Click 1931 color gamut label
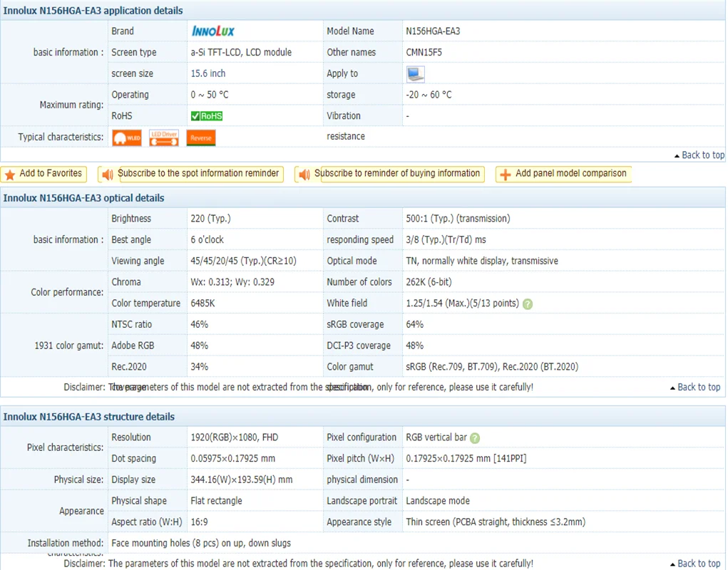Image resolution: width=728 pixels, height=570 pixels. click(69, 346)
